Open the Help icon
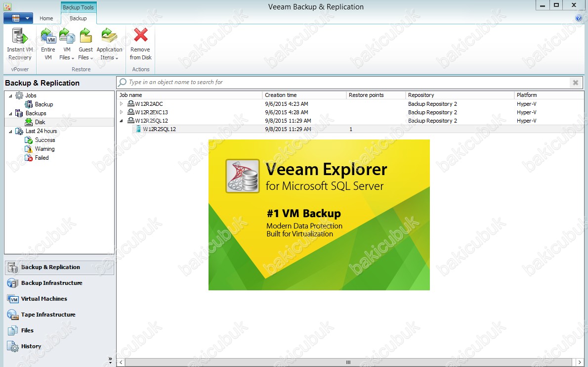 pyautogui.click(x=579, y=18)
